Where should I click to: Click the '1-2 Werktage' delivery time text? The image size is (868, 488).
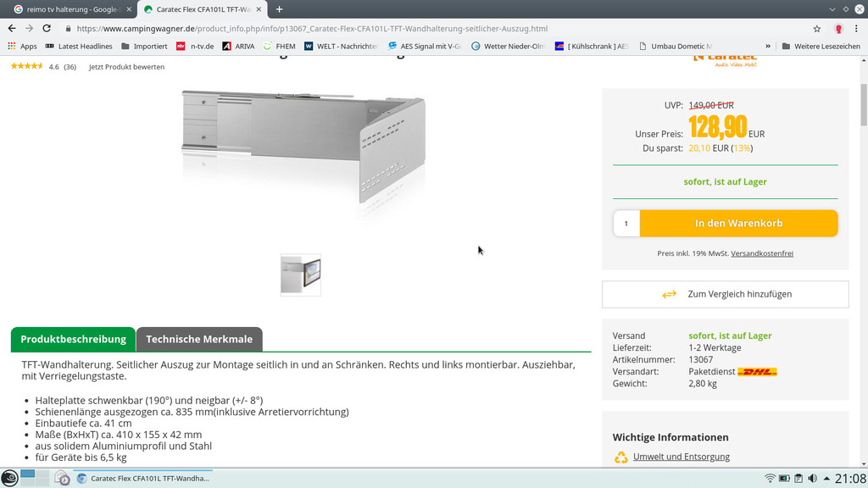pyautogui.click(x=715, y=347)
